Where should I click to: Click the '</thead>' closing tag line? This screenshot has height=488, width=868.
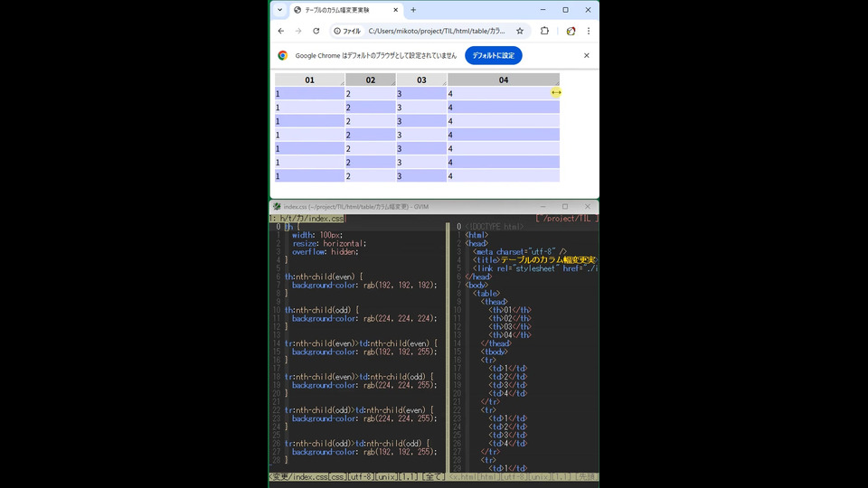pyautogui.click(x=496, y=343)
